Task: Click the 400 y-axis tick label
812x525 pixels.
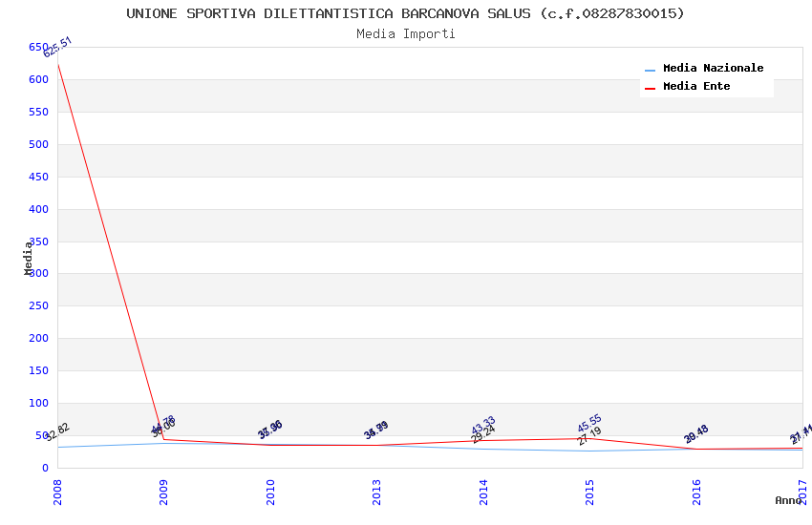Action: pyautogui.click(x=39, y=209)
